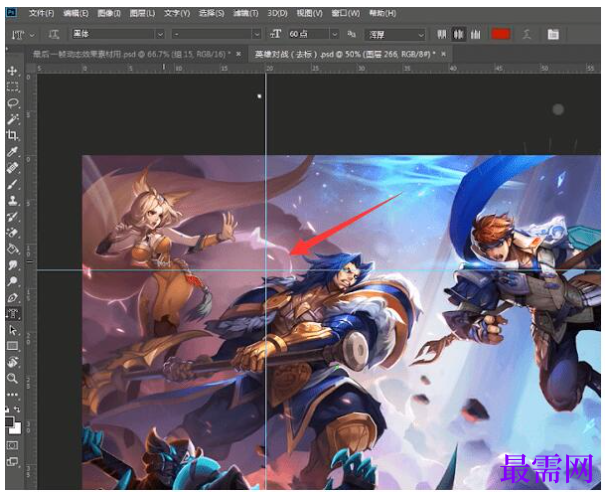Viewport: 612px width, 500px height.
Task: Select the Eyedropper tool
Action: pos(12,151)
